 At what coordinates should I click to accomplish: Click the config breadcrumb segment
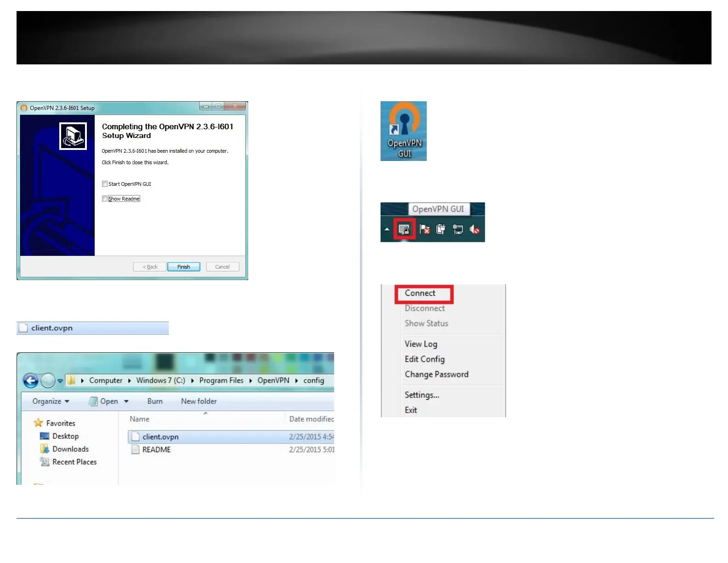click(314, 380)
